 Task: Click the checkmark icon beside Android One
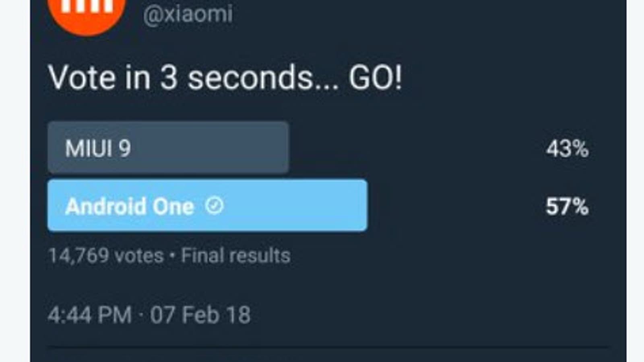[x=214, y=206]
